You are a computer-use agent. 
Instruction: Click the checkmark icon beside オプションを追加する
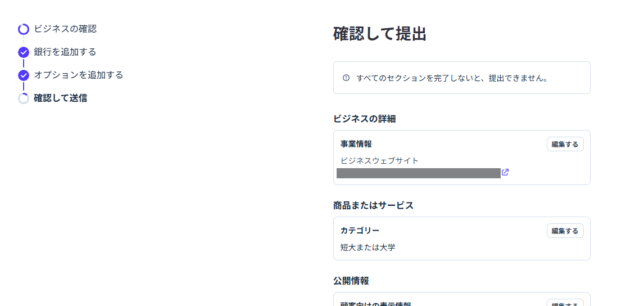(24, 75)
